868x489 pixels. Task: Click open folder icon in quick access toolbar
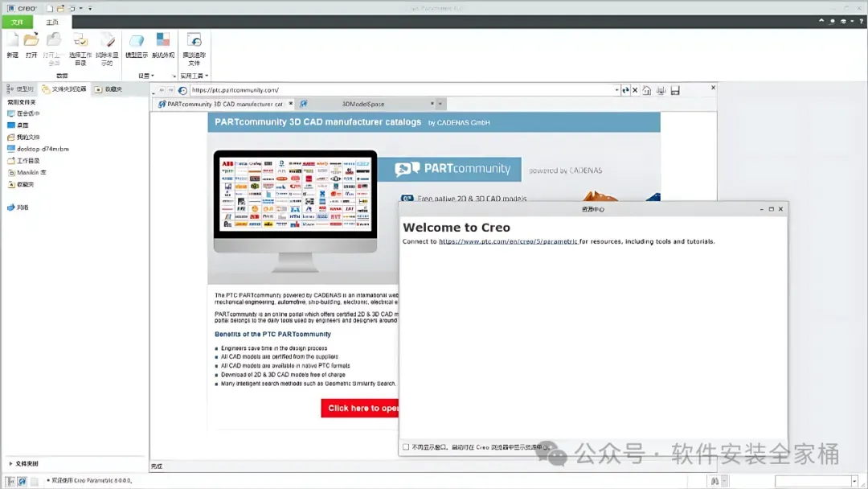(60, 8)
